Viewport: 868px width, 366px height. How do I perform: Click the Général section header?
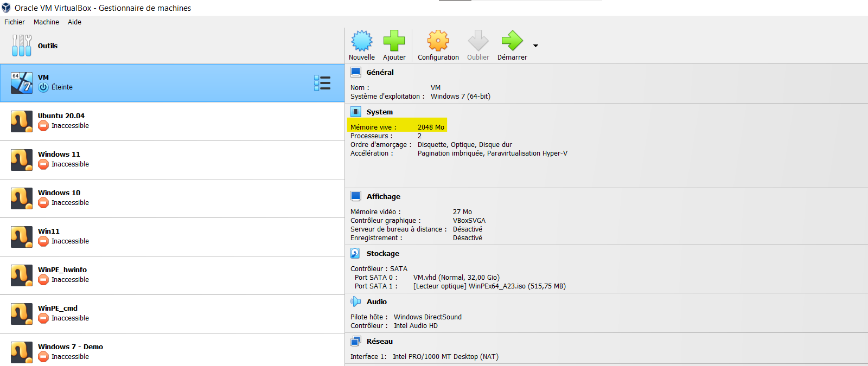pyautogui.click(x=380, y=72)
